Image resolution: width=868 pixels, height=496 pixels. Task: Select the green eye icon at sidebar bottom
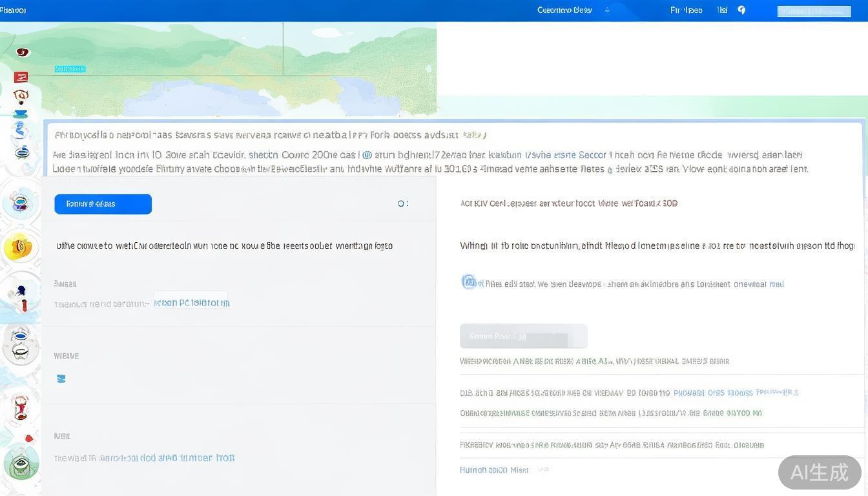coord(21,463)
